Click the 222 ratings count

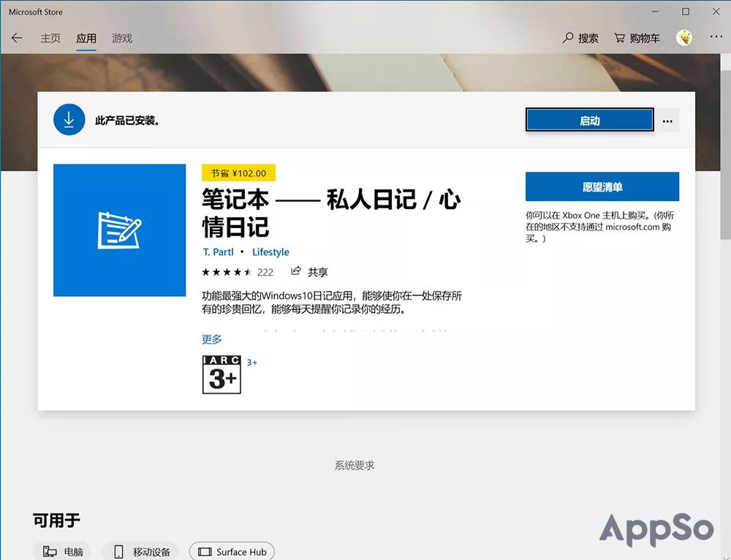pos(265,272)
